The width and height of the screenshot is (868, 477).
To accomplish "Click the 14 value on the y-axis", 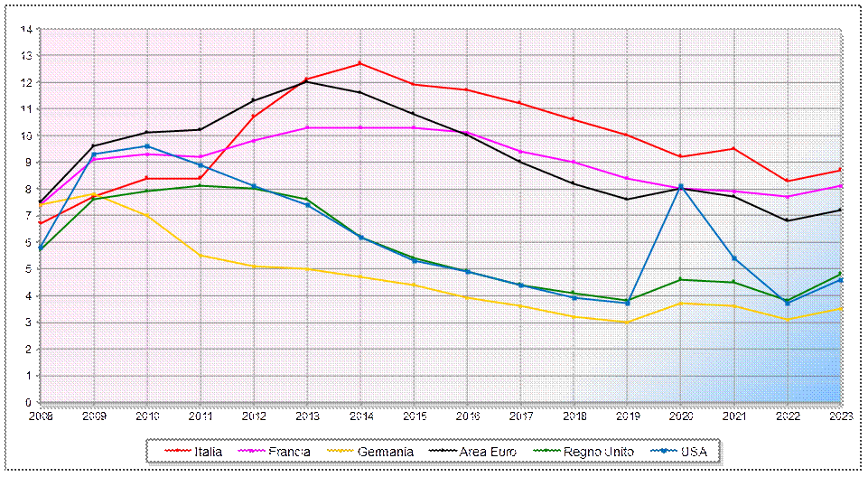I will 26,29.
